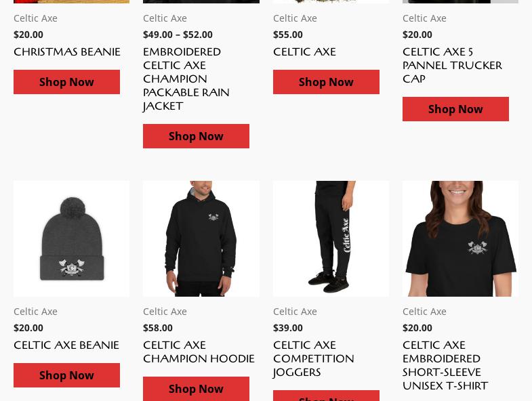Click Shop Now under Christmas Beanie
Viewport: 532px width, 401px height.
[66, 82]
